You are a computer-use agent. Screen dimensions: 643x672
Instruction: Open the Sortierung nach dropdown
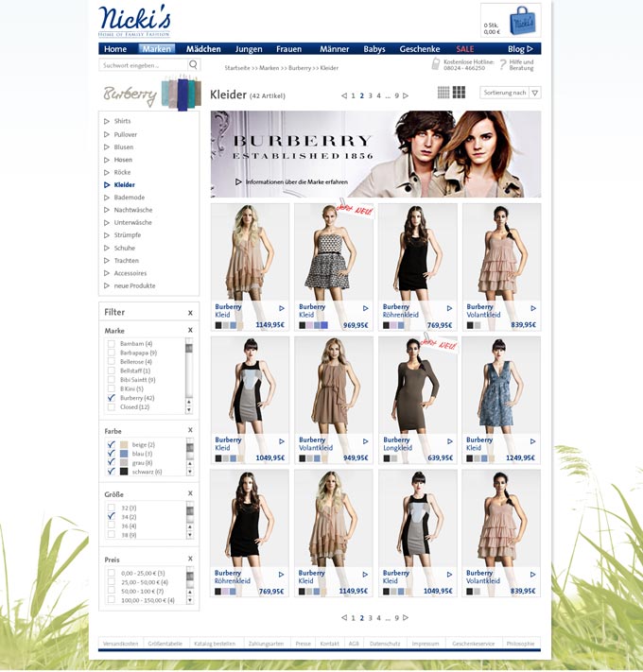(x=511, y=93)
